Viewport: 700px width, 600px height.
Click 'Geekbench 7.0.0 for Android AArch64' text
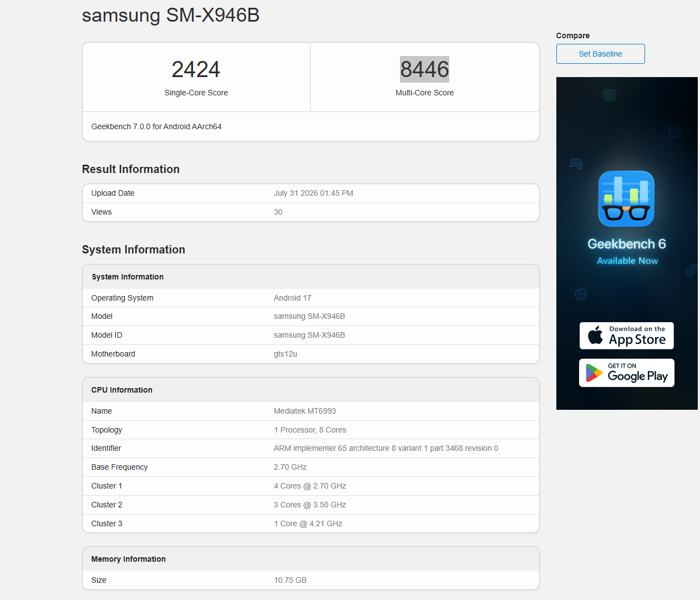(156, 126)
